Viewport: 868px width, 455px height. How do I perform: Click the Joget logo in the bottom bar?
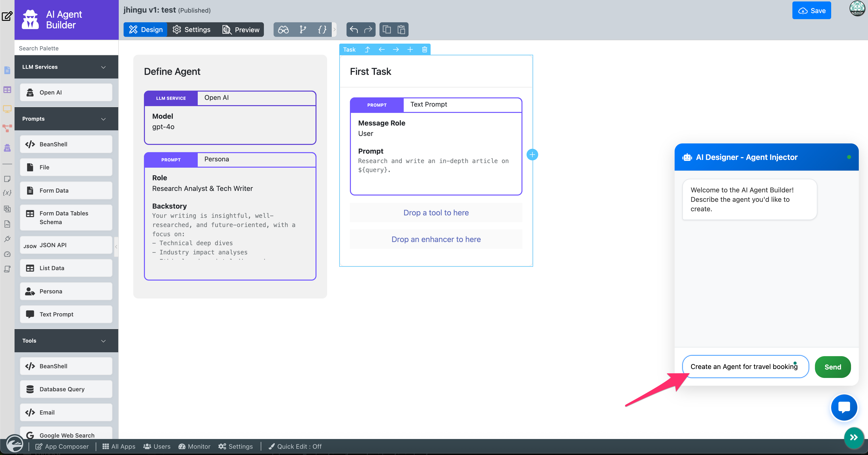click(x=15, y=444)
